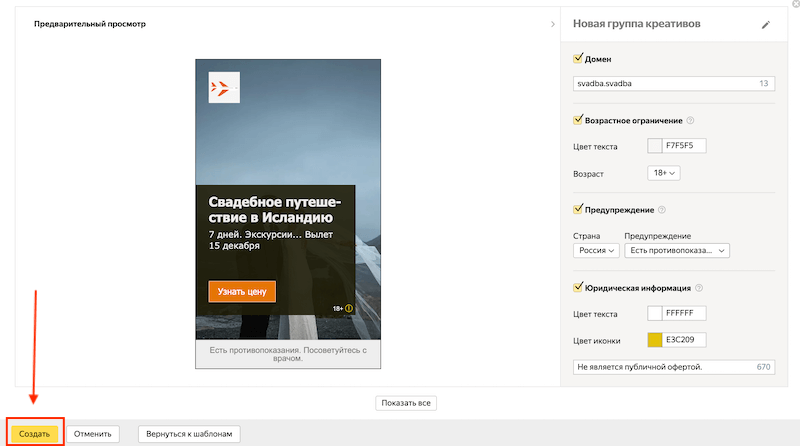Click help icon next to Возрастное ограничение

[691, 121]
